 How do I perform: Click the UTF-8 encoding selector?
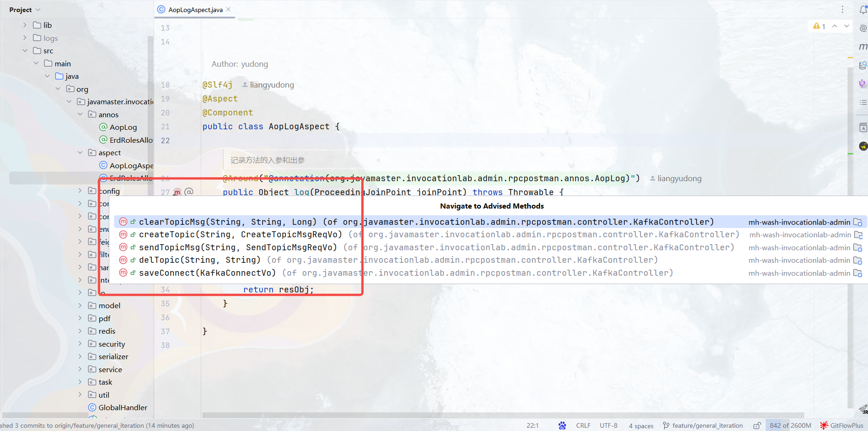(x=608, y=425)
